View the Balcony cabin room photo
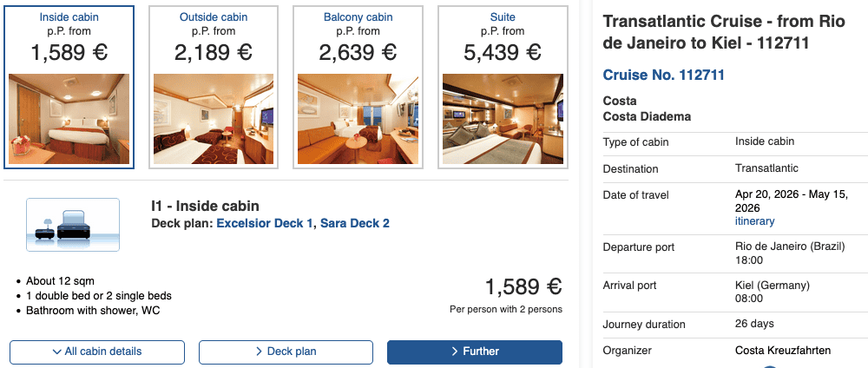868x368 pixels. pyautogui.click(x=357, y=119)
